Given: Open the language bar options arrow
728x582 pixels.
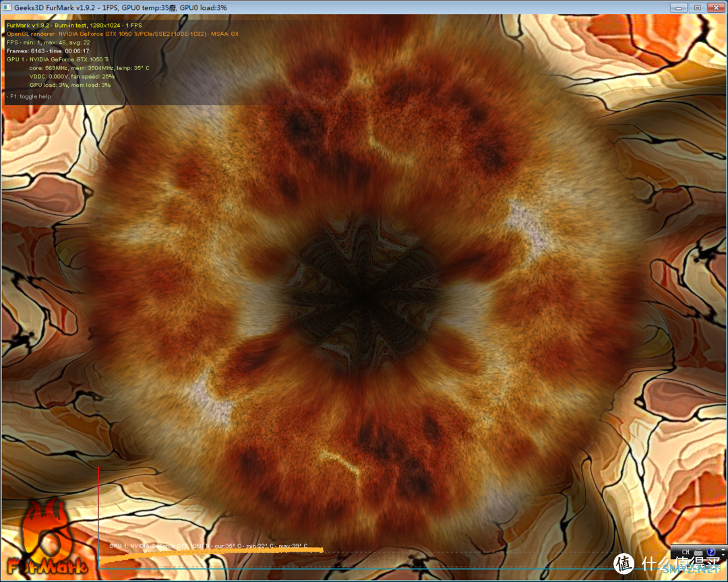Looking at the screenshot, I should [x=723, y=555].
